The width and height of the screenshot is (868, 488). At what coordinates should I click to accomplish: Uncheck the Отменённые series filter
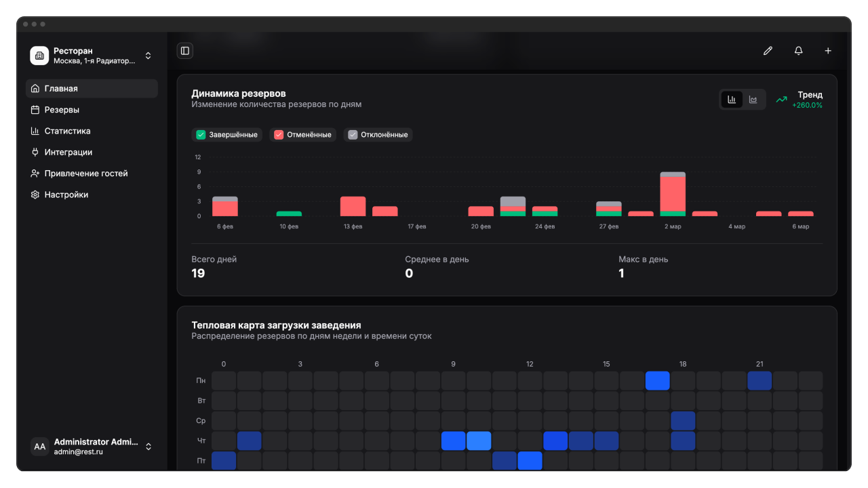tap(279, 135)
